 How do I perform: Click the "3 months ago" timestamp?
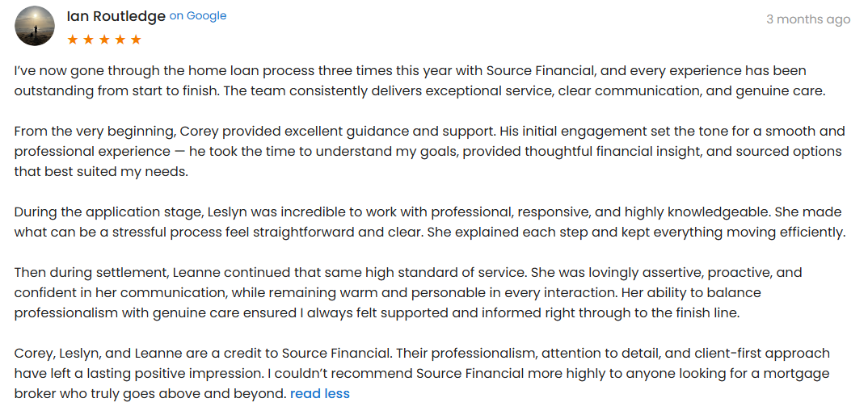click(808, 19)
